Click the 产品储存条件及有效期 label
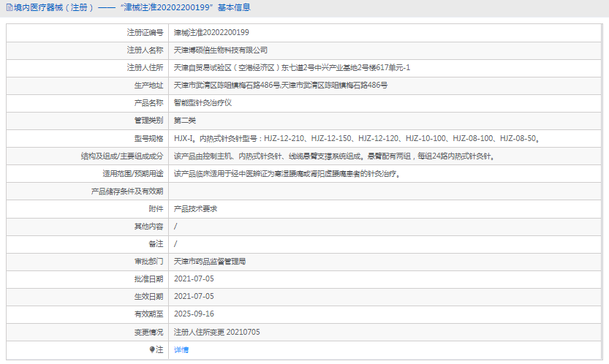The height and width of the screenshot is (364, 609). point(127,191)
